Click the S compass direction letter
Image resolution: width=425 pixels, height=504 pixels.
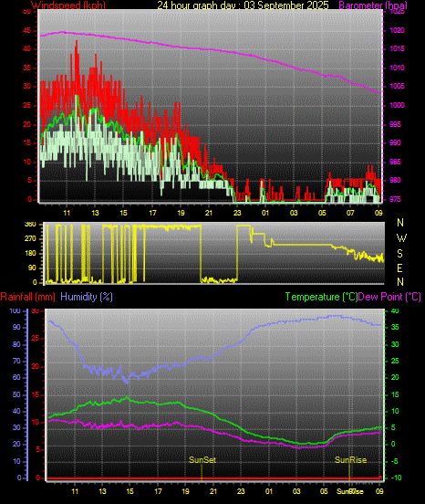click(x=399, y=254)
